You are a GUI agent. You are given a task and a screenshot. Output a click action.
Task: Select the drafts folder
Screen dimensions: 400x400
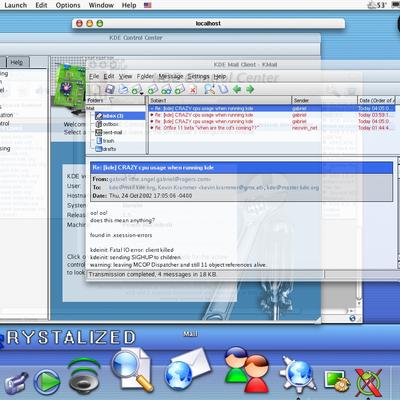tap(106, 149)
